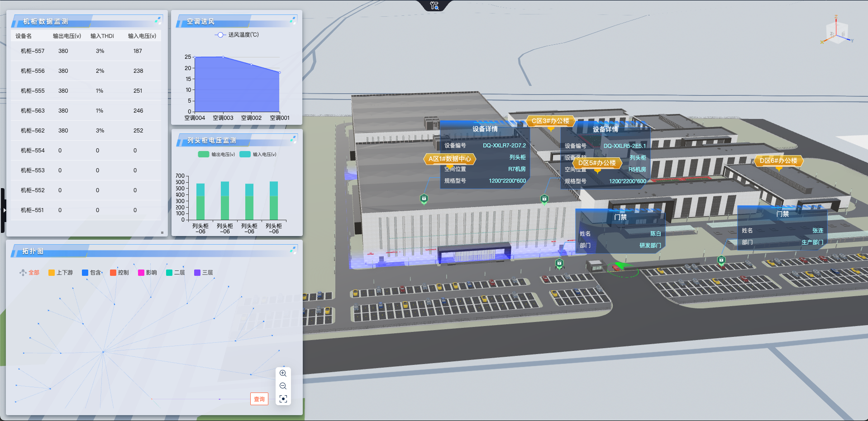
Task: Click the C区3#办公楼 building label
Action: (550, 121)
